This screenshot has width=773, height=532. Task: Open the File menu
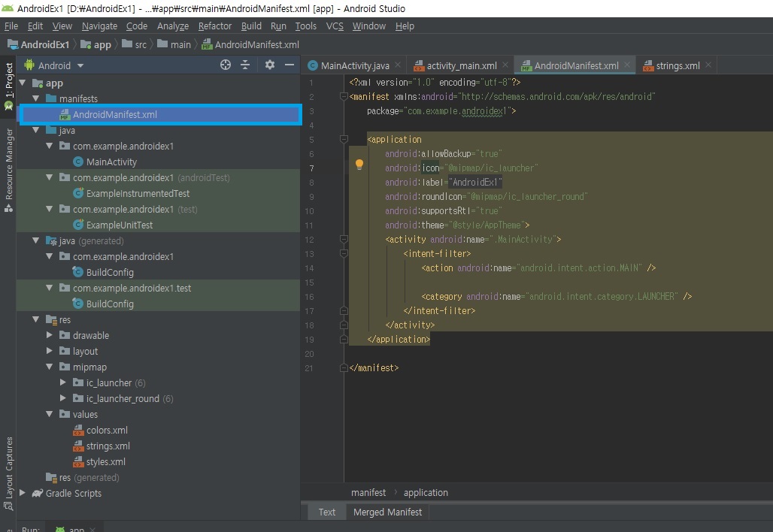click(x=11, y=26)
